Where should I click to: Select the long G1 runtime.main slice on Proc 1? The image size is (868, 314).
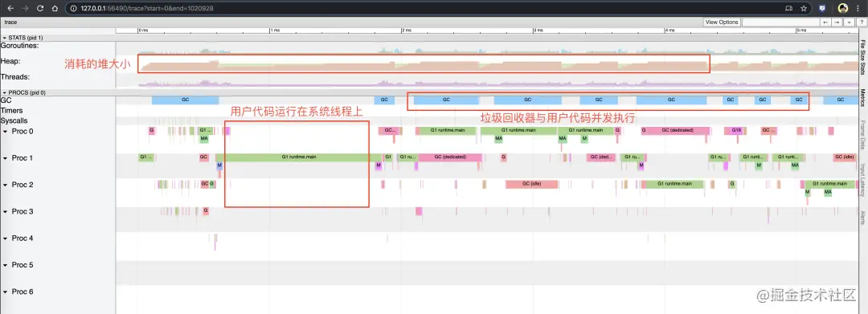(299, 157)
